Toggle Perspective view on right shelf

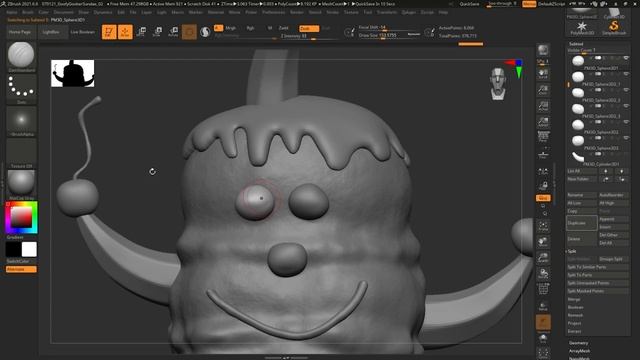pos(543,137)
